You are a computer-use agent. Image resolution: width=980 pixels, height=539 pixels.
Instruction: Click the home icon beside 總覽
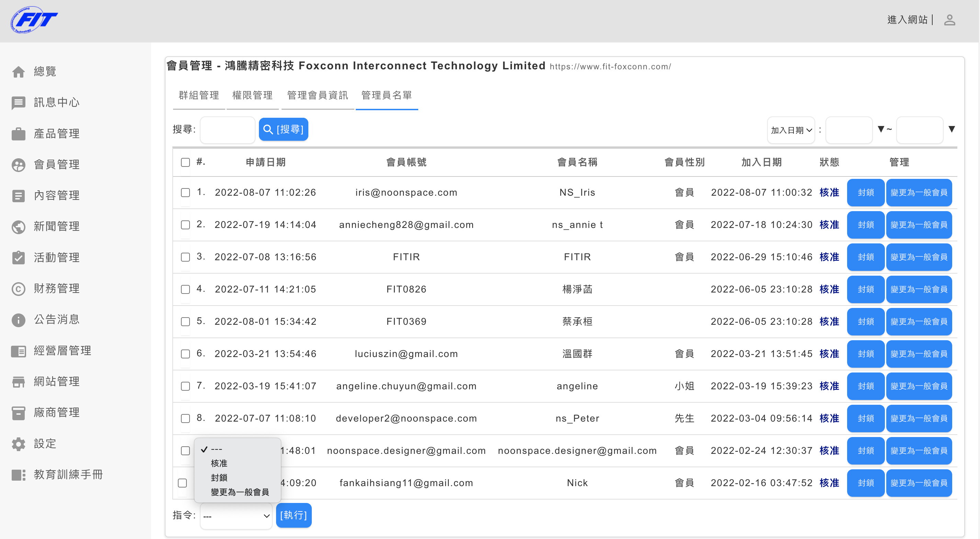click(x=18, y=71)
